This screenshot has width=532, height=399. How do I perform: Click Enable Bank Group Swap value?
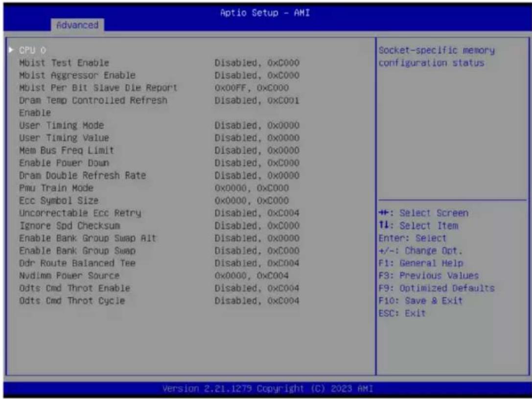tap(257, 251)
